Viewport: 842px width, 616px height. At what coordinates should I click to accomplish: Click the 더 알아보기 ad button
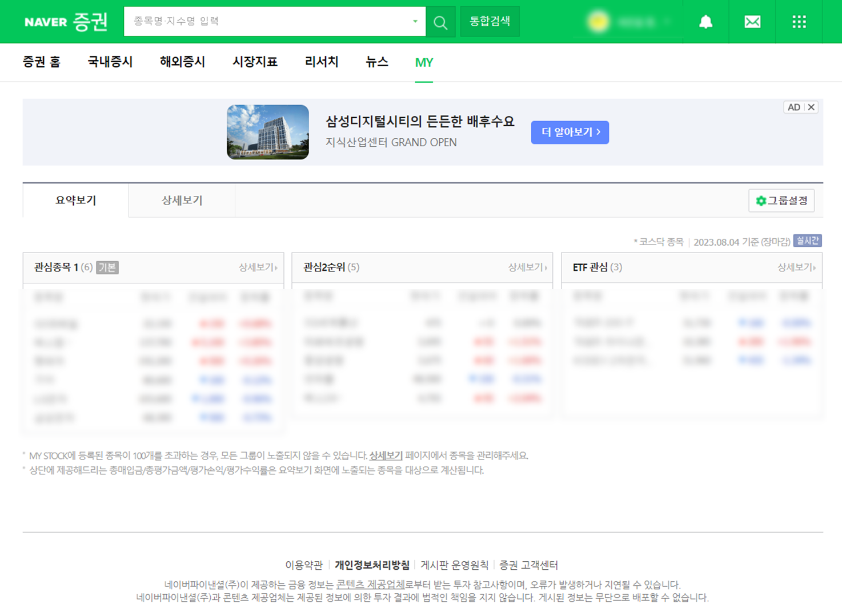[x=570, y=132]
